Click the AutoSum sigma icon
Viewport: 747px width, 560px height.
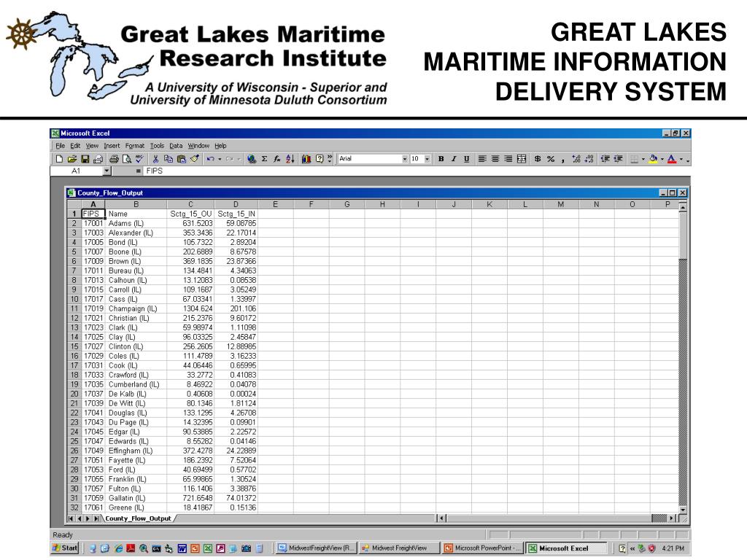(x=264, y=159)
